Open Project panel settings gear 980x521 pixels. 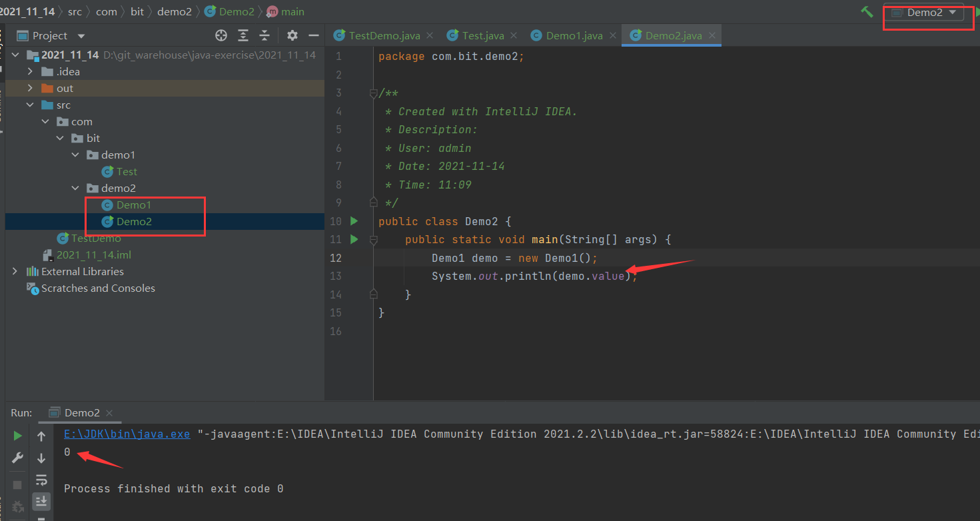point(292,35)
